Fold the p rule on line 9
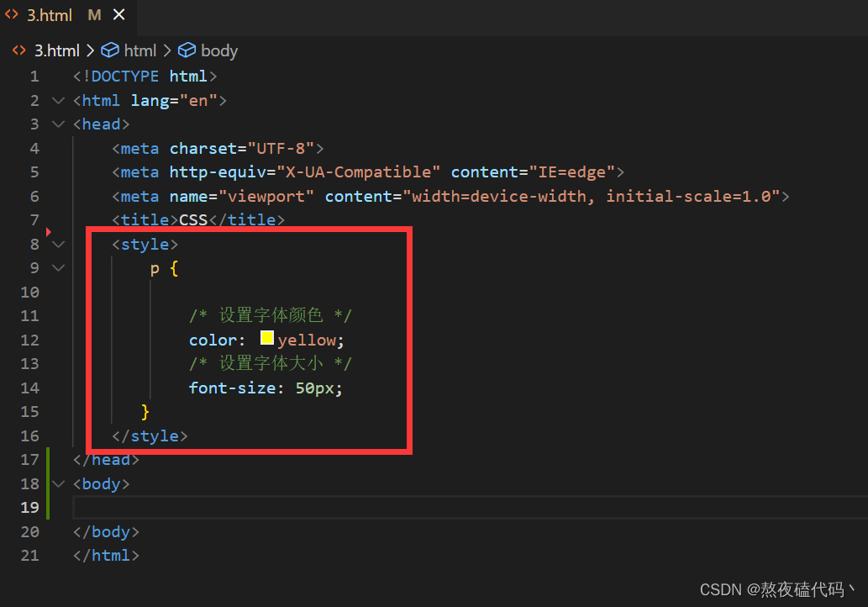Viewport: 868px width, 607px height. pyautogui.click(x=58, y=268)
